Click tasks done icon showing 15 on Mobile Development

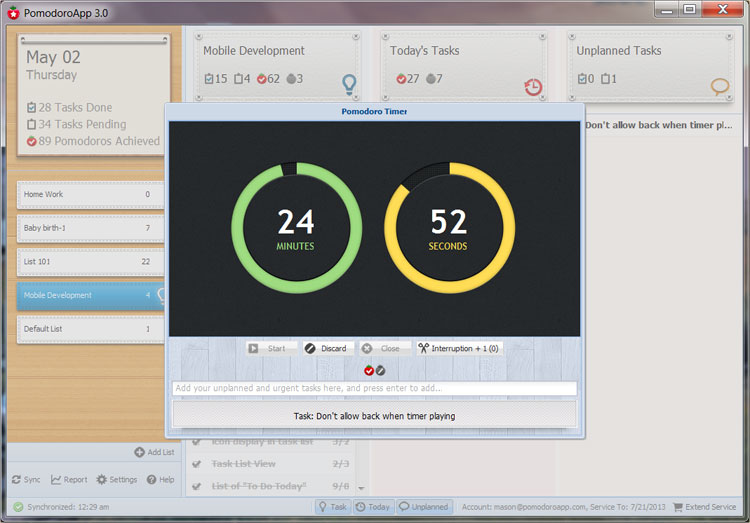pyautogui.click(x=209, y=79)
